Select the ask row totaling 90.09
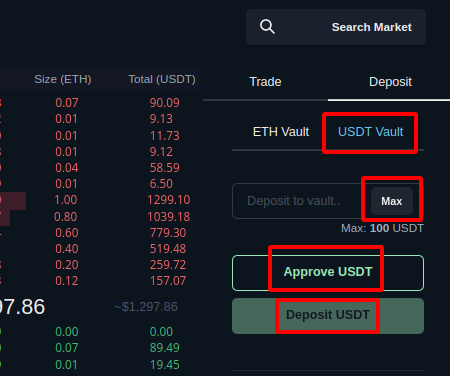 [99, 103]
